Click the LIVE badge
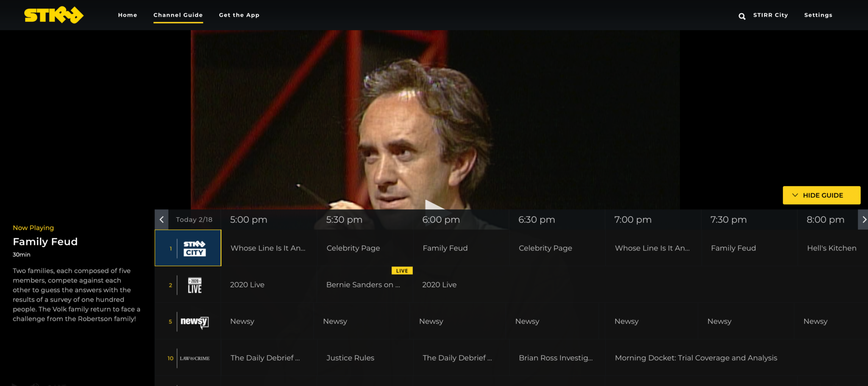The image size is (868, 386). 402,271
